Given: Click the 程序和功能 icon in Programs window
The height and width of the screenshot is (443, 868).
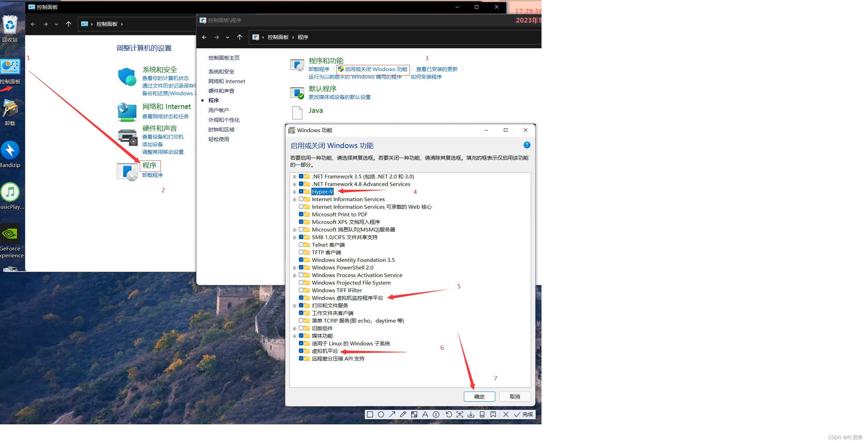Looking at the screenshot, I should (x=297, y=65).
